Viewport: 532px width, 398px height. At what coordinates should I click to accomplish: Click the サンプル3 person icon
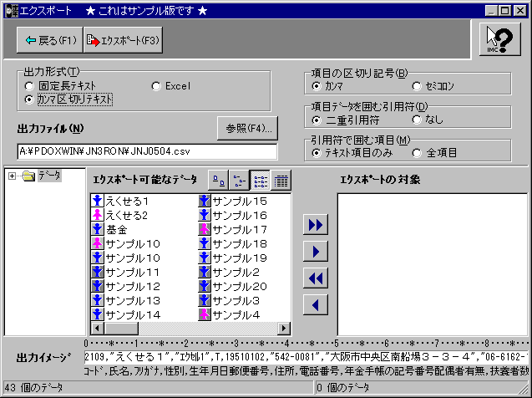tap(205, 300)
